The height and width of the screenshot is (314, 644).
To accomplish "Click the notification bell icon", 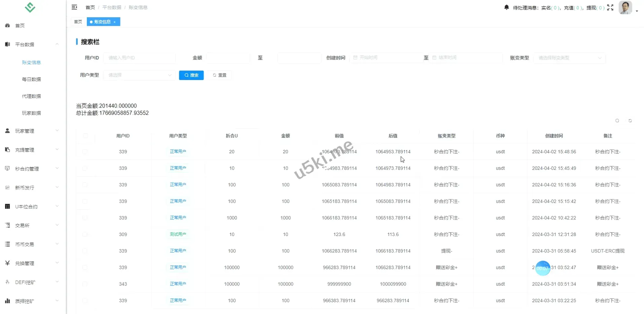I will point(506,7).
